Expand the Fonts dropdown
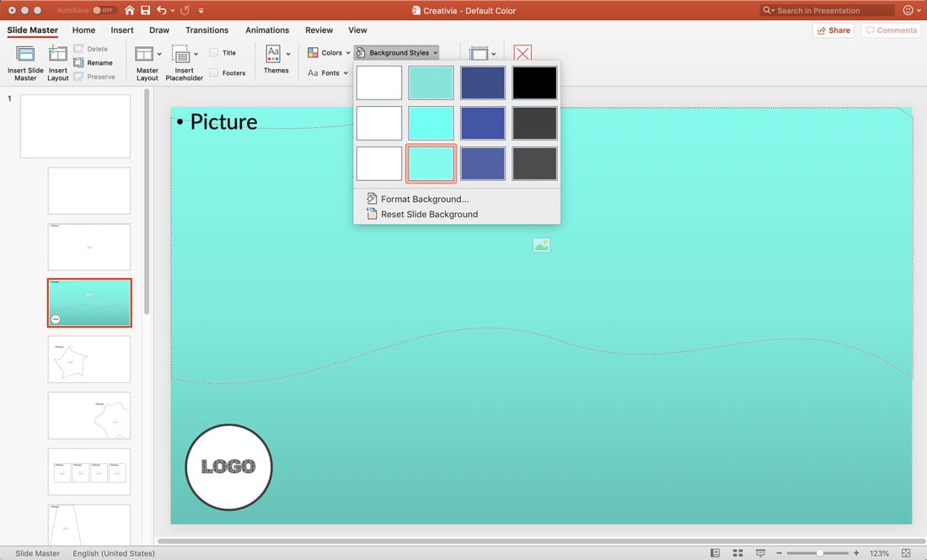 [x=329, y=73]
